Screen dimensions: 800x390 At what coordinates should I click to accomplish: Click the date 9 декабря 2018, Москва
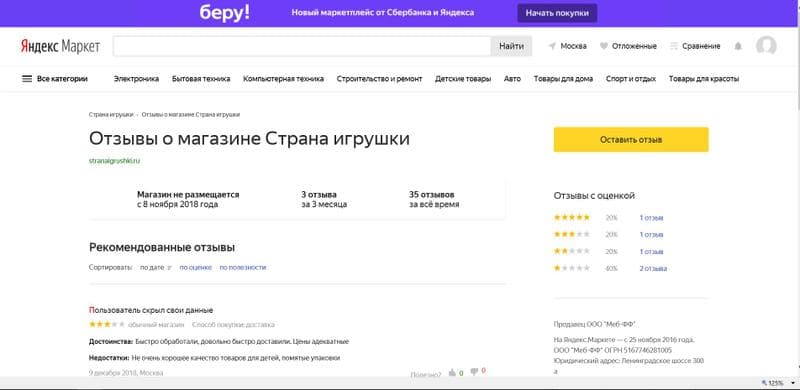126,373
